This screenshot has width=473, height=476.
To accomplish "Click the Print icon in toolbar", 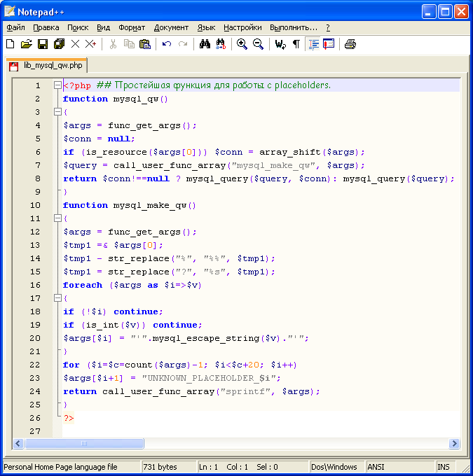I will [350, 44].
